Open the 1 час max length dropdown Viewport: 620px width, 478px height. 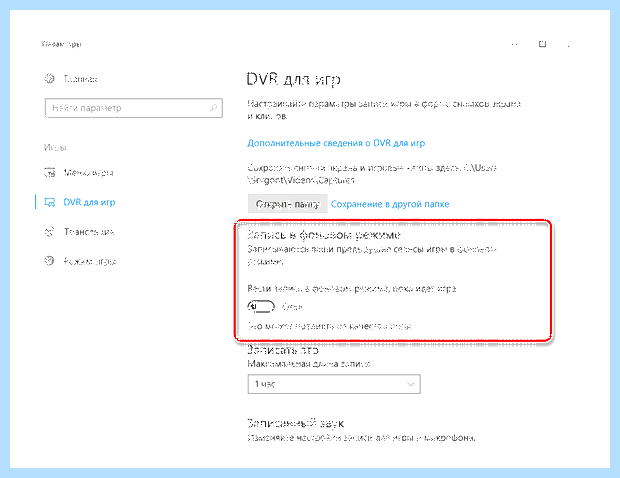click(334, 384)
